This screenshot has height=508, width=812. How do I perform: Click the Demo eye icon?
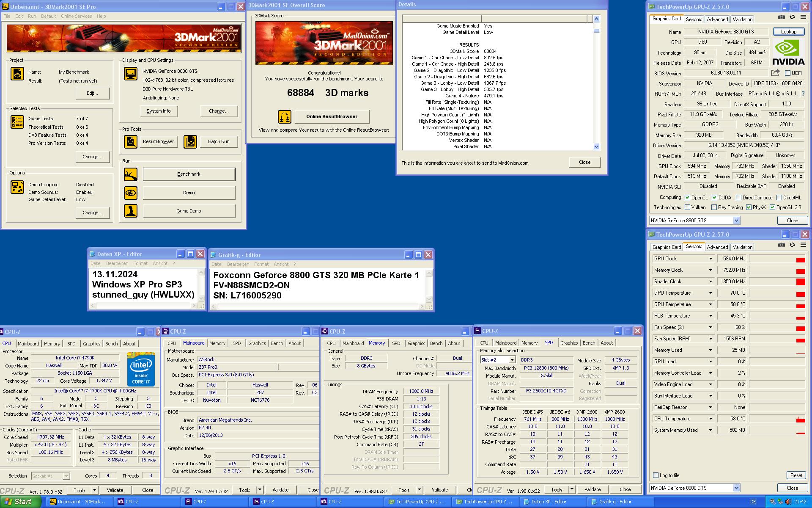(x=130, y=193)
